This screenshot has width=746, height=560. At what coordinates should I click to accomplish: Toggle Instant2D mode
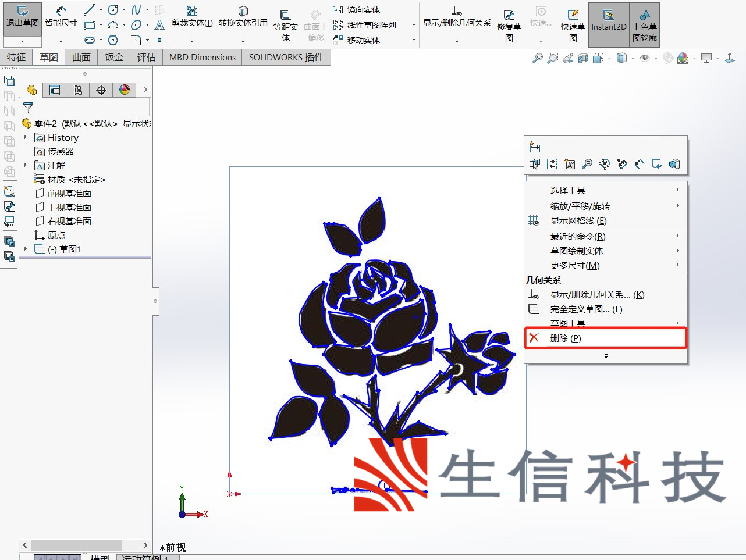(609, 25)
